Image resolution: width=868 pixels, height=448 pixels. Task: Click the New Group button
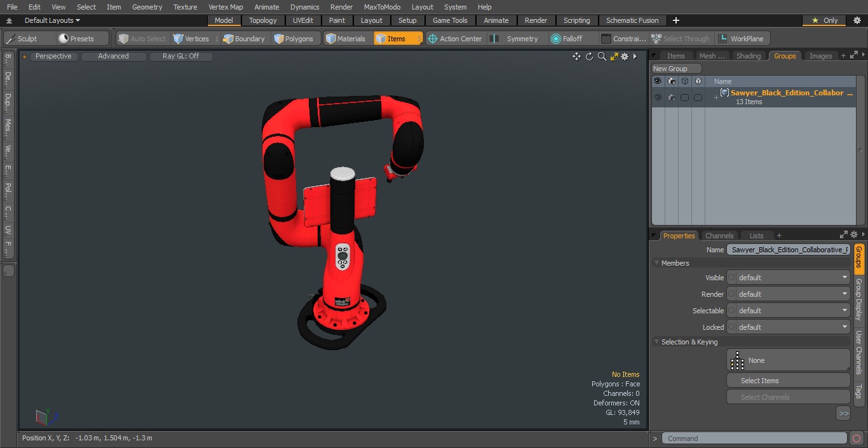coord(676,69)
